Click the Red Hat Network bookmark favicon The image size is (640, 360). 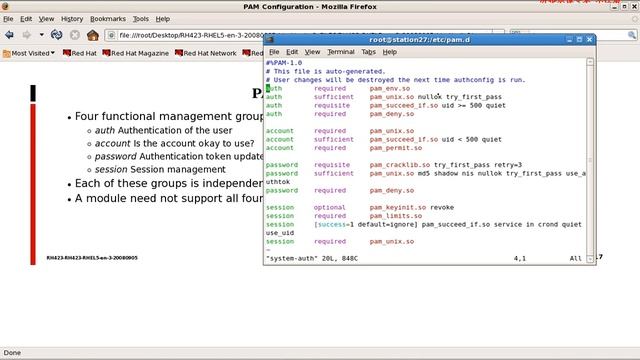178,53
